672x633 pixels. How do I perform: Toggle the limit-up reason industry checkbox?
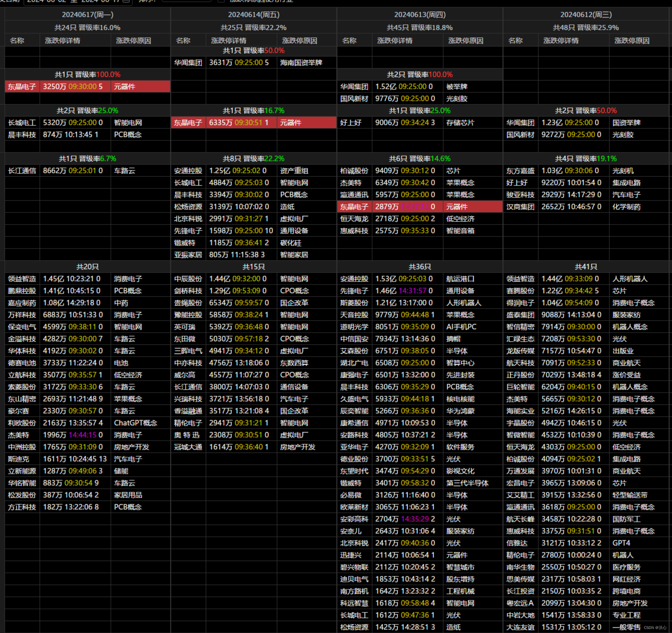[221, 1]
